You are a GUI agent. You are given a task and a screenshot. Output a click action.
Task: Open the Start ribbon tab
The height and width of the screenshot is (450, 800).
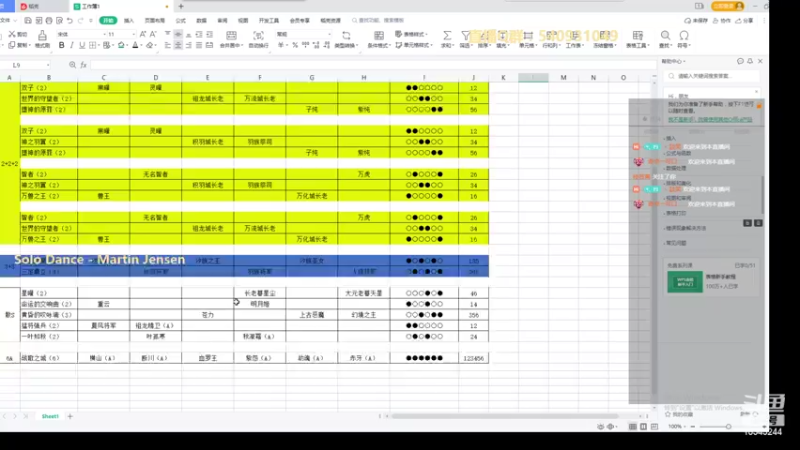point(108,20)
